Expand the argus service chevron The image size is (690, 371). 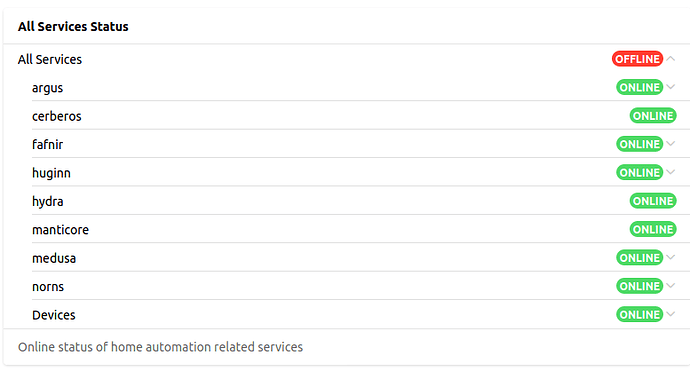click(x=671, y=87)
